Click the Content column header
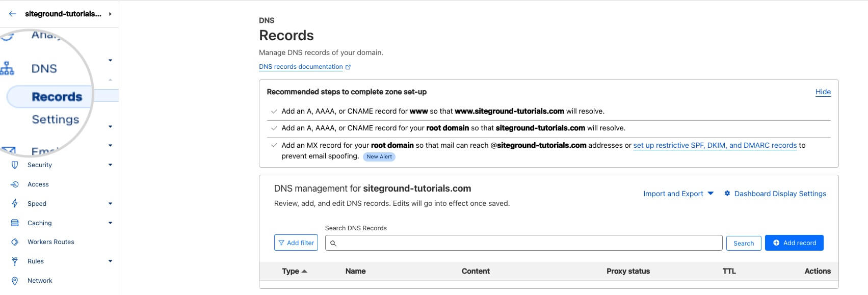868x295 pixels. 476,271
